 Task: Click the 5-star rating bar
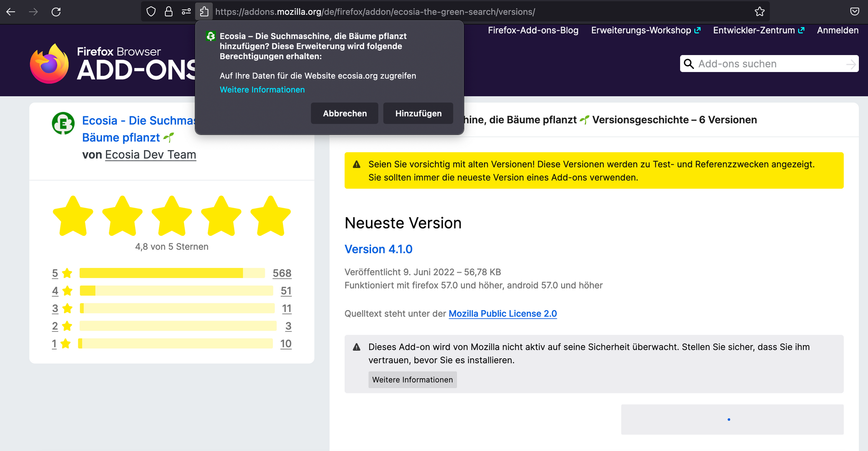172,273
